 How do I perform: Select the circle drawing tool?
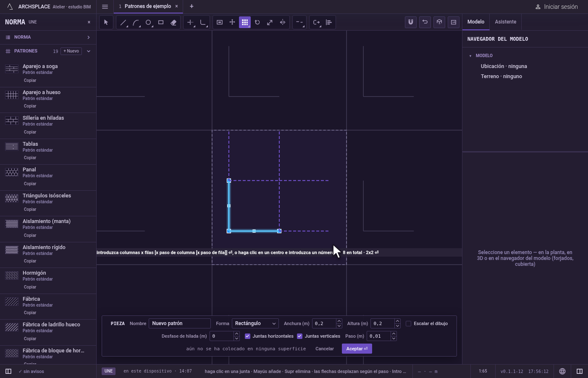(x=148, y=22)
